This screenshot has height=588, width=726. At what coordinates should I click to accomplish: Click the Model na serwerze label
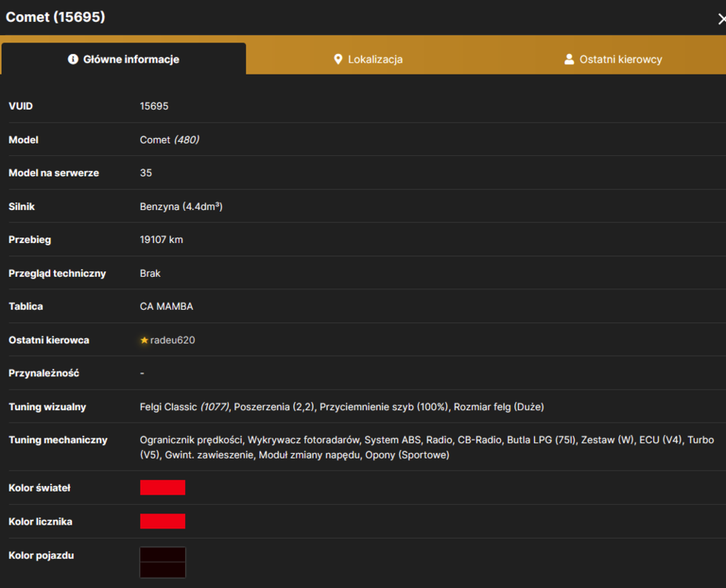(54, 172)
